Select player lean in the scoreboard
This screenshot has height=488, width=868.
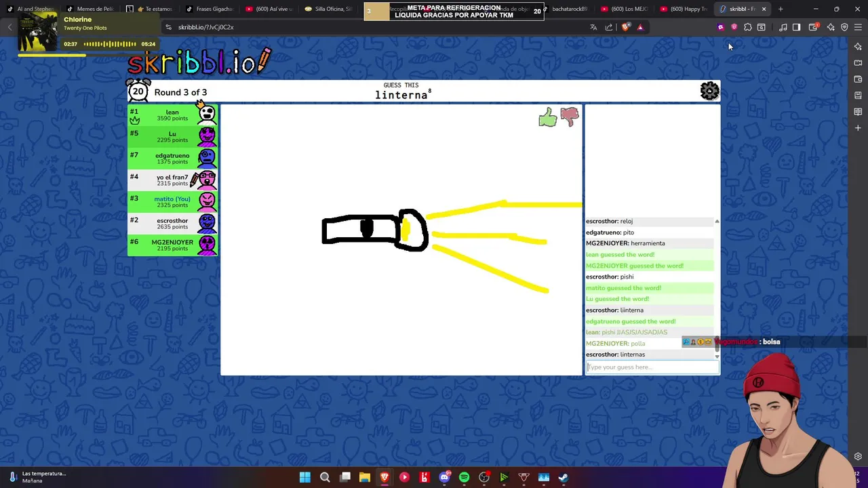(x=172, y=115)
